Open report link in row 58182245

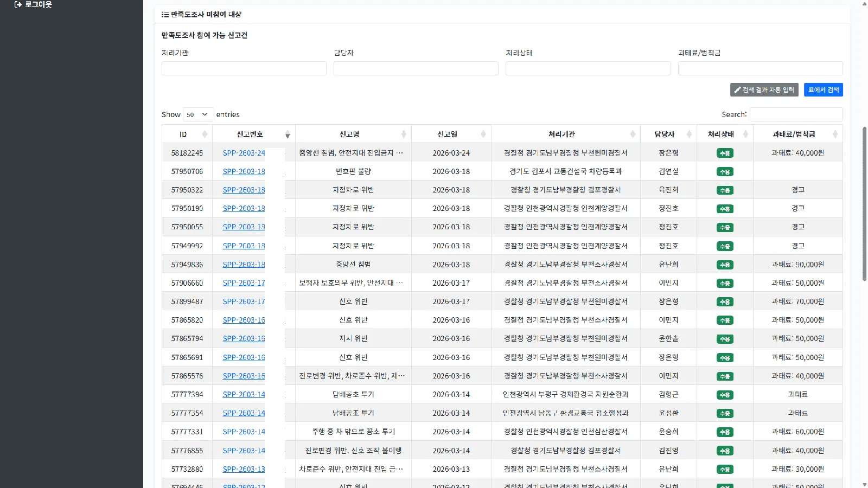coord(244,153)
